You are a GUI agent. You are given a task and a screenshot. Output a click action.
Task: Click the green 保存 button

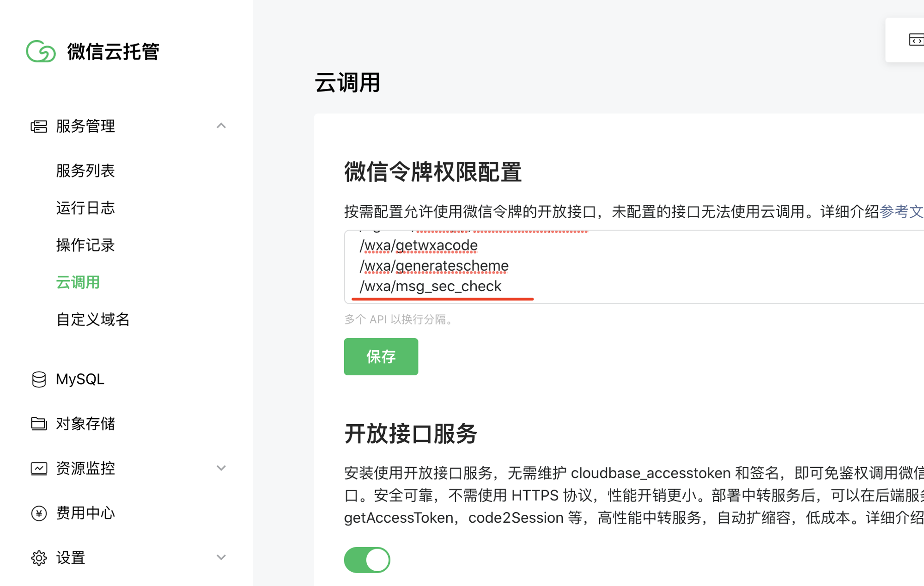point(381,356)
